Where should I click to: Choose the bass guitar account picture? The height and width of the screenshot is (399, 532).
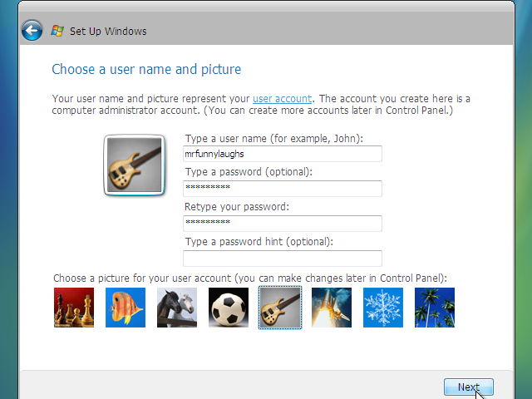pyautogui.click(x=280, y=308)
